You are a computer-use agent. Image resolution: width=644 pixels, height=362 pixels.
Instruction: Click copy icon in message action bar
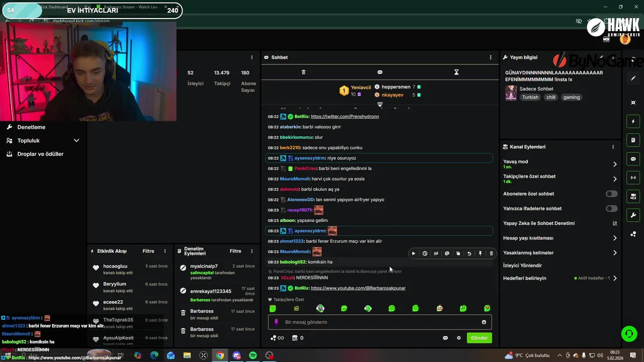[458, 253]
